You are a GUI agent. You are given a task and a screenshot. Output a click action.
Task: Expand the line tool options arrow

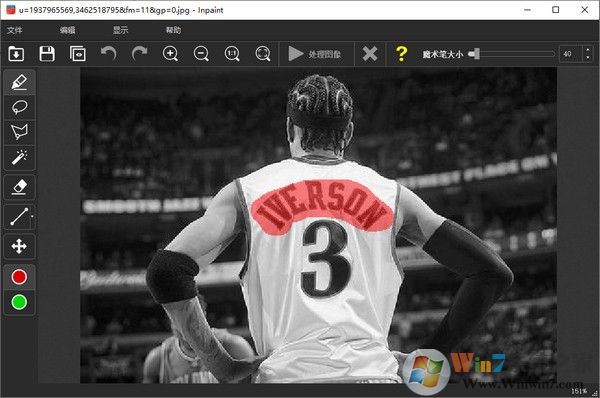pos(33,217)
